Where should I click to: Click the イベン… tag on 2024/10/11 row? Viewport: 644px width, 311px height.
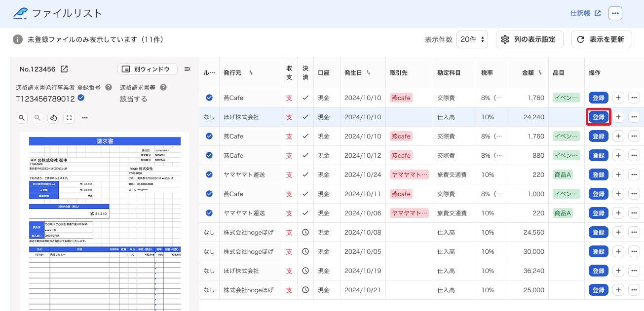(566, 194)
